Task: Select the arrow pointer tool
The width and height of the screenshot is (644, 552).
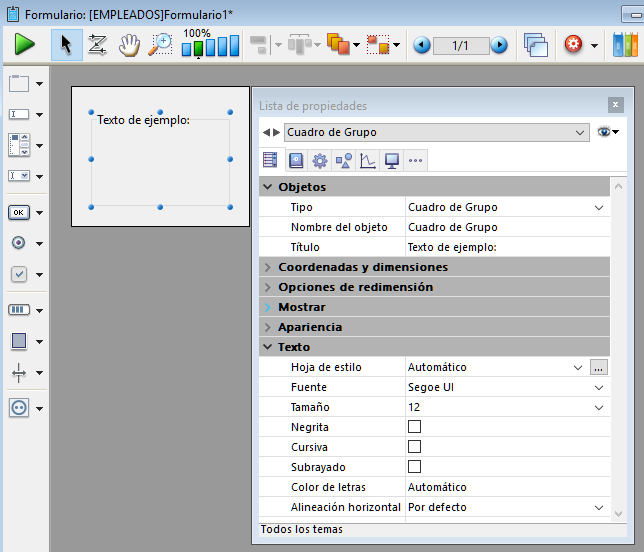Action: [x=67, y=45]
